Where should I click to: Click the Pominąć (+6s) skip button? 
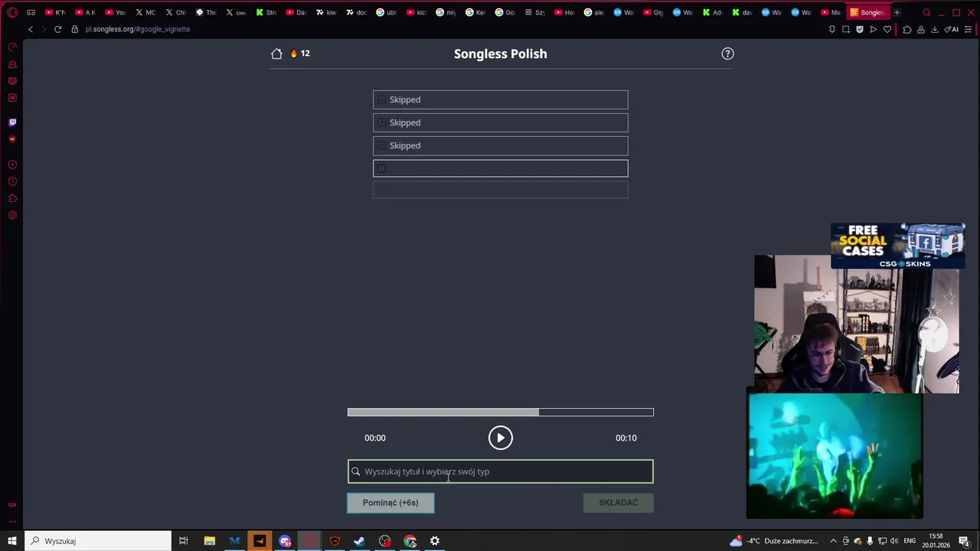390,503
